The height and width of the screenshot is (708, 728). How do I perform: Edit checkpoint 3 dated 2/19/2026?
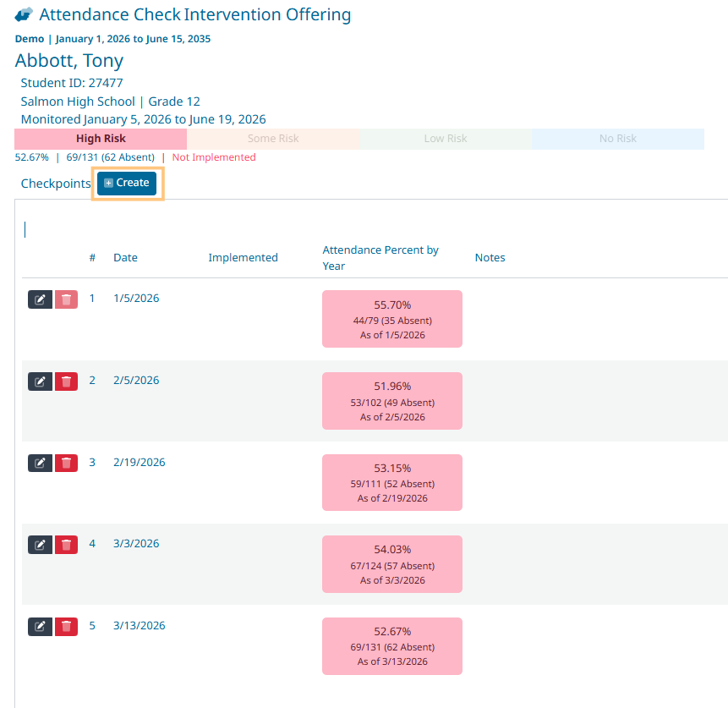point(40,464)
